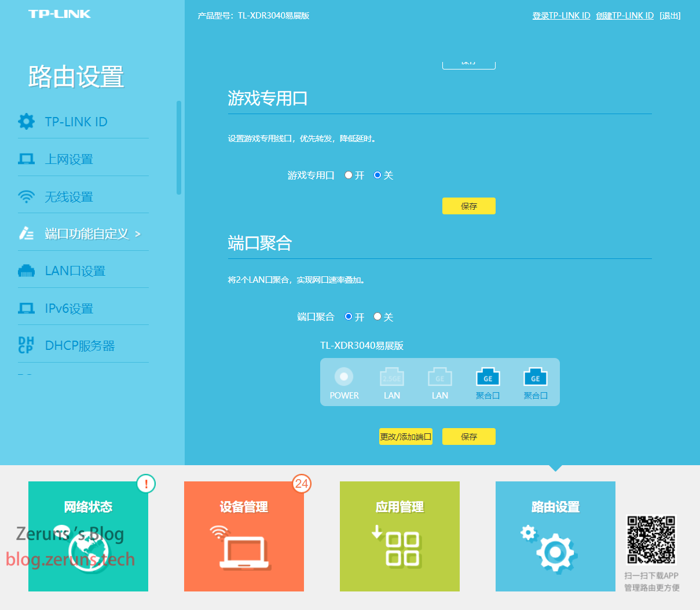Screen dimensions: 700x610
Task: Click 创建TP-LINK ID link
Action: [625, 16]
